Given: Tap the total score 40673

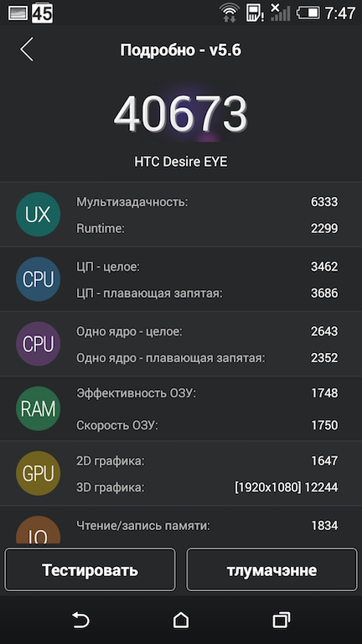Looking at the screenshot, I should point(181,114).
